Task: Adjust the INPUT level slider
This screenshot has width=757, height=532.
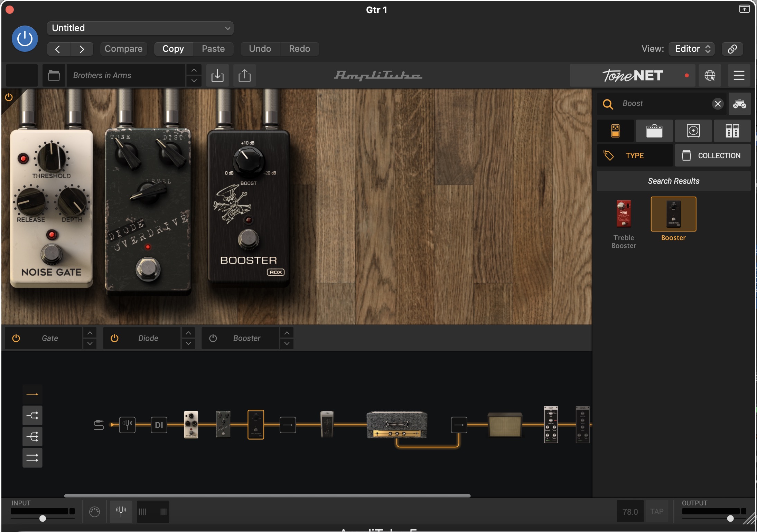Action: (x=43, y=518)
